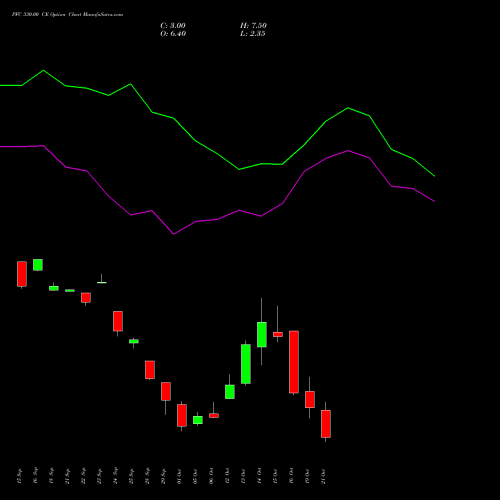Click the 29 Sep date label
Screen dimensions: 500x500
pyautogui.click(x=163, y=476)
